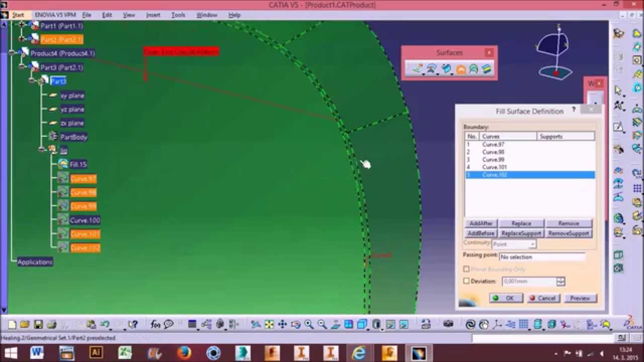Screen dimensions: 644x362
Task: Click the What's This help icon
Action: [x=133, y=324]
